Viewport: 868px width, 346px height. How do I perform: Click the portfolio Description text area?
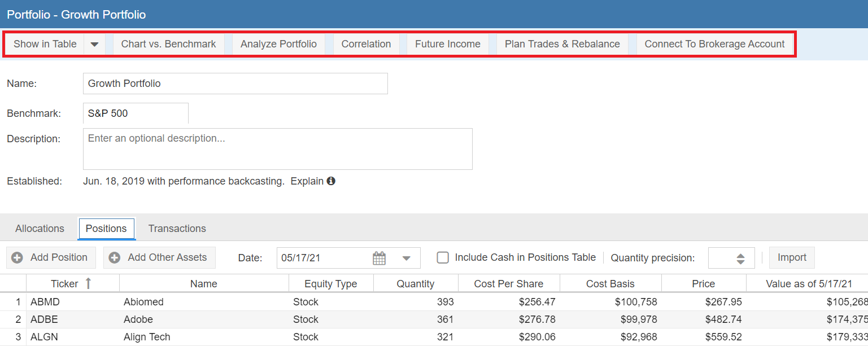pyautogui.click(x=277, y=149)
